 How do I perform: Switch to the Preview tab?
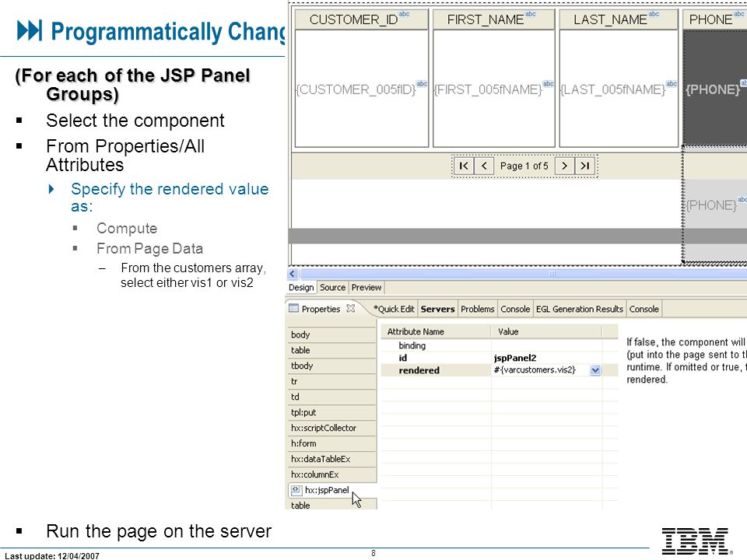366,288
